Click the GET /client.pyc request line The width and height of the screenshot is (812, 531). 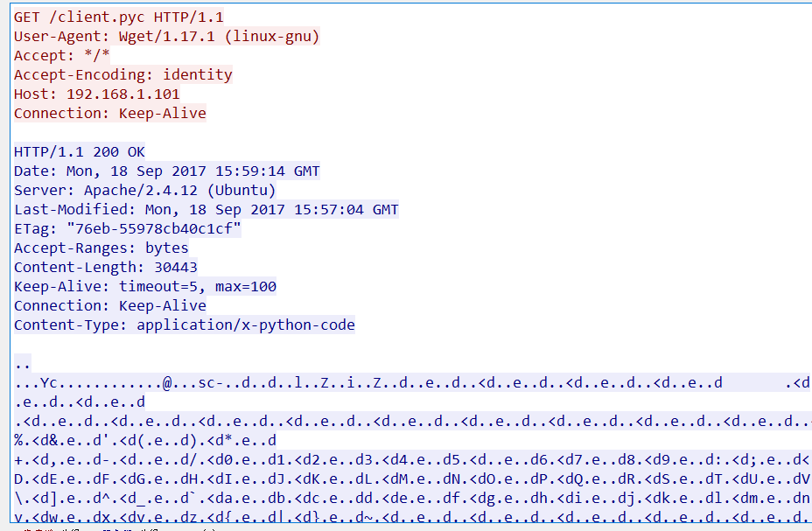(116, 17)
